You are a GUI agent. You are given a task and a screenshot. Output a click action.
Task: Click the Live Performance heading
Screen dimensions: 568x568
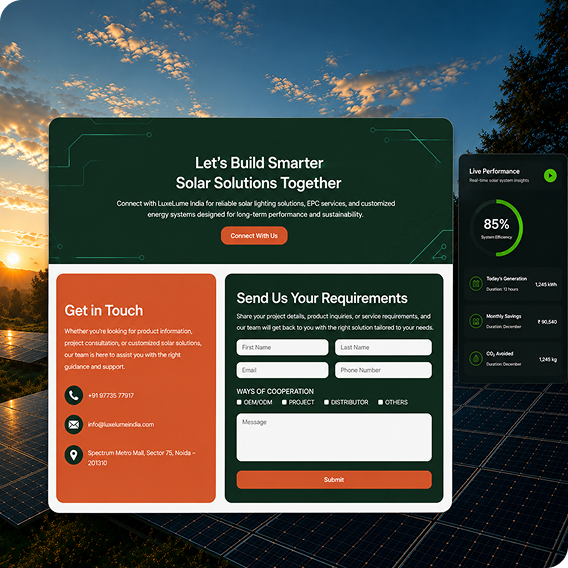(494, 171)
